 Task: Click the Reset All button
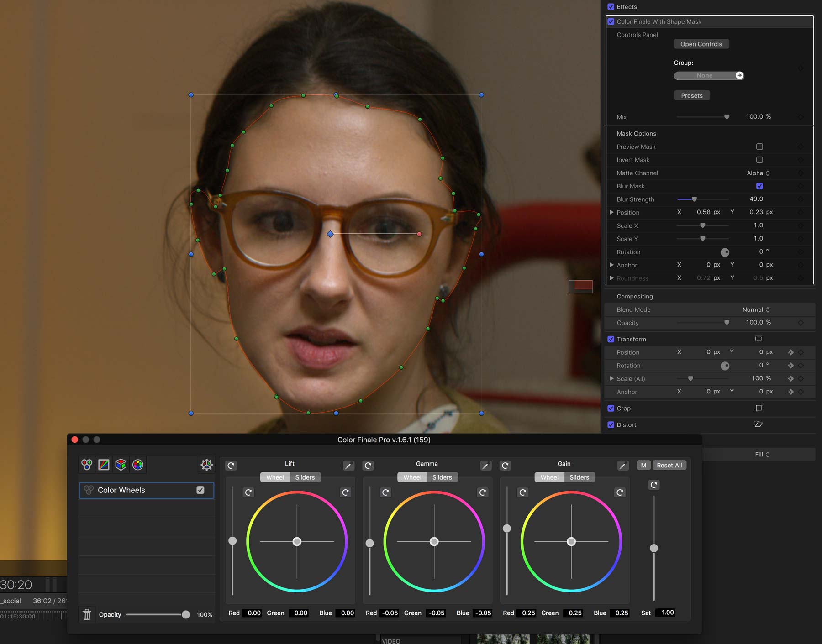(x=669, y=466)
